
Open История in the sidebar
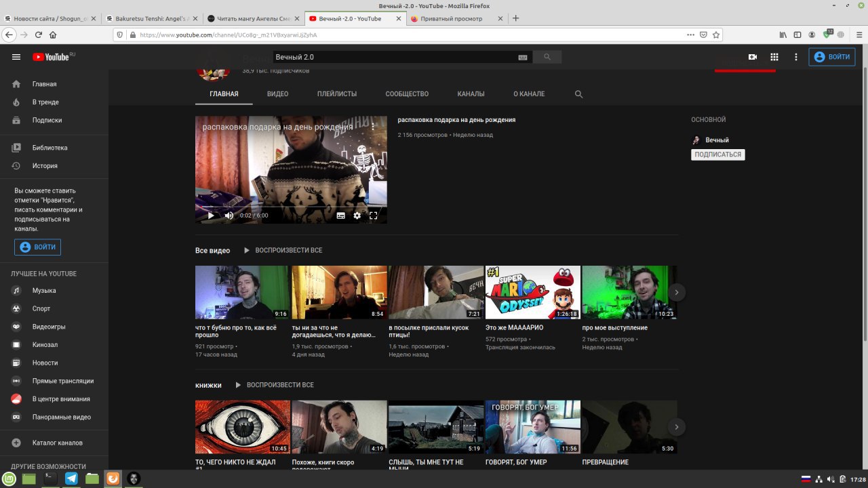(x=54, y=165)
